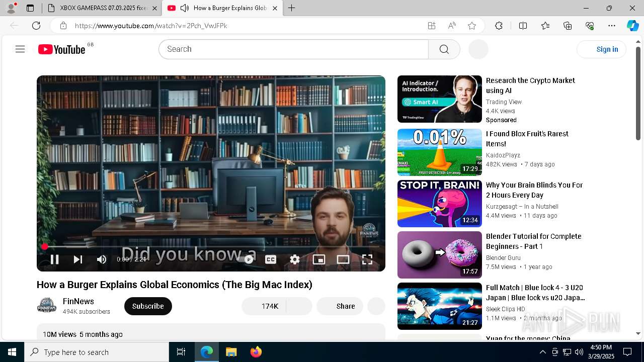Click the page scrollbar down arrow
Viewport: 644px width, 362px height.
point(638,333)
